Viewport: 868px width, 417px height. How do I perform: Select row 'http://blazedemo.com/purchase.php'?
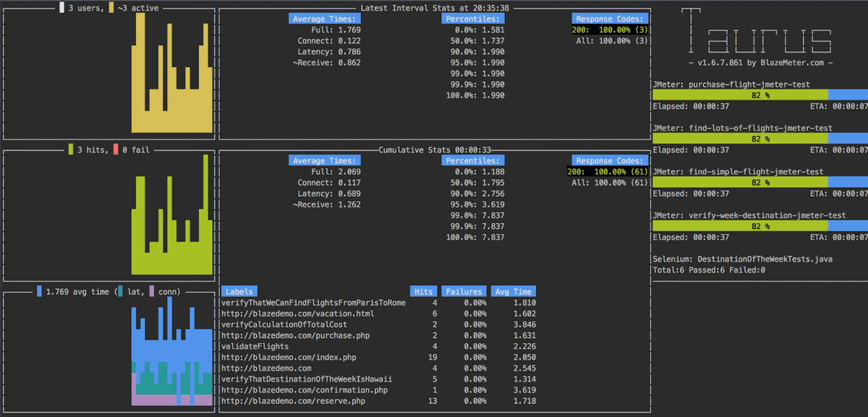click(378, 335)
